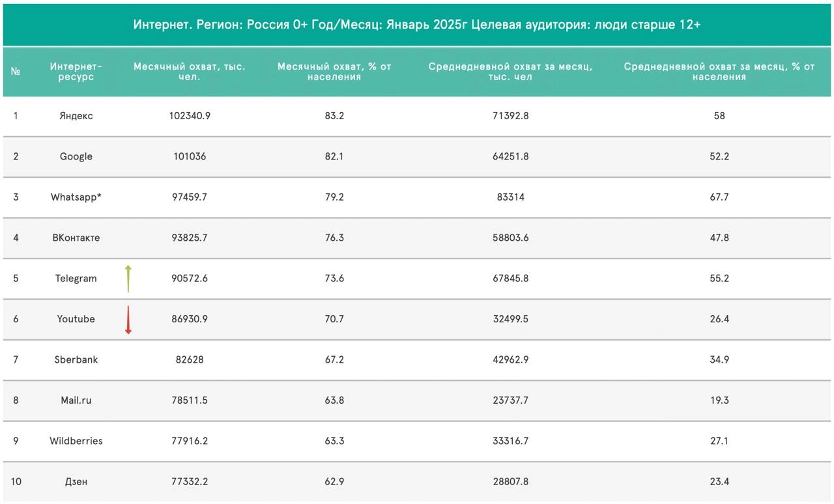834x504 pixels.
Task: Click the daily percent 58 for Яндекс
Action: point(719,116)
